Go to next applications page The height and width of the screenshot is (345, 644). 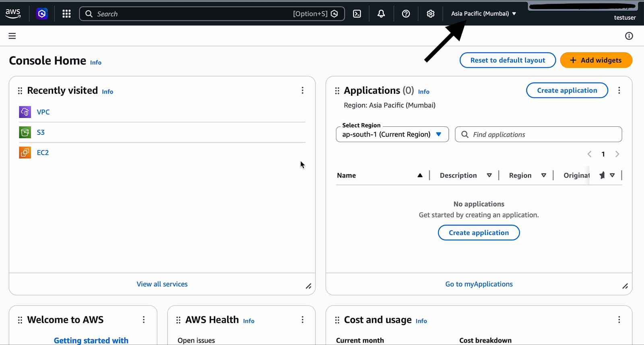pyautogui.click(x=617, y=154)
